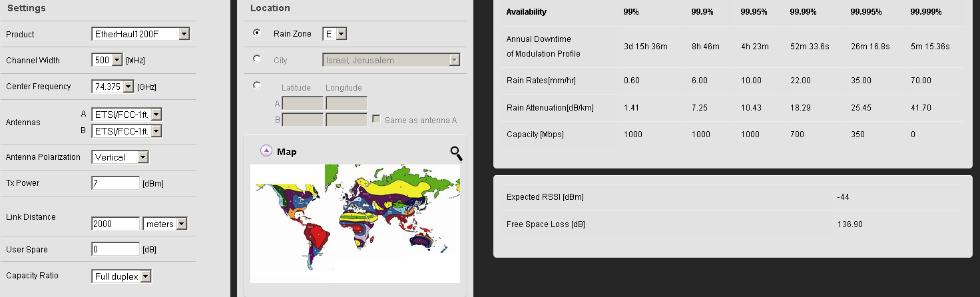
Task: Click the map magnifier search icon
Action: tap(456, 154)
